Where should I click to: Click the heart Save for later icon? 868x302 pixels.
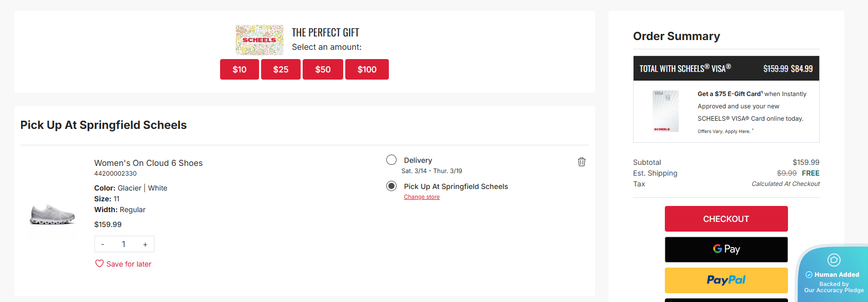[100, 263]
